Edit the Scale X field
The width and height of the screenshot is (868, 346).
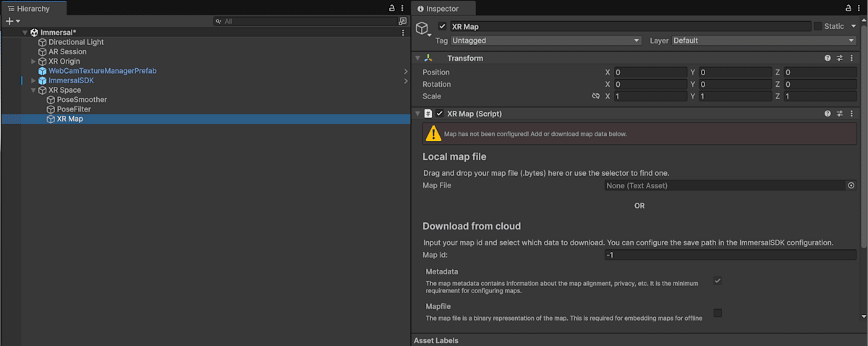coord(650,96)
